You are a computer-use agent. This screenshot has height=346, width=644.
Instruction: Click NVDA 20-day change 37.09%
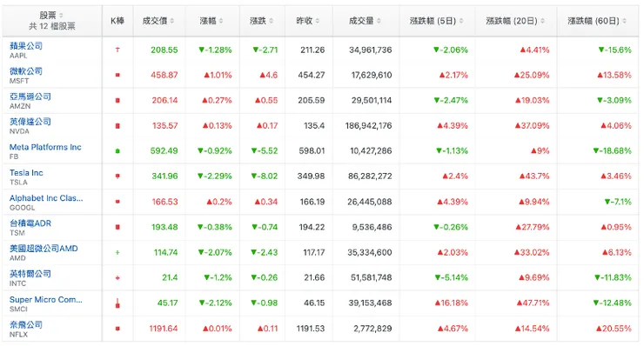coord(532,125)
